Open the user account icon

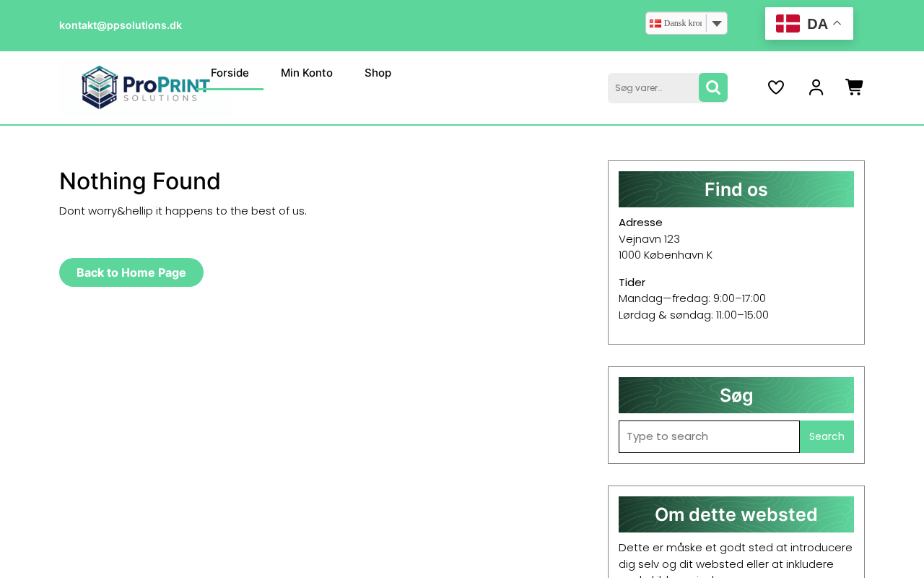[816, 87]
